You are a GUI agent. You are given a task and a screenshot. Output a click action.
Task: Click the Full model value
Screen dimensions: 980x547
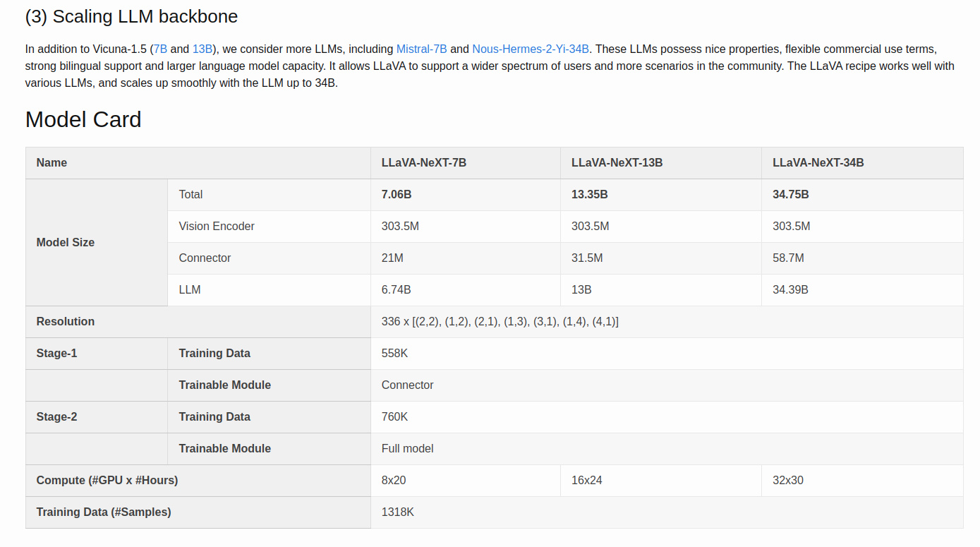[407, 448]
